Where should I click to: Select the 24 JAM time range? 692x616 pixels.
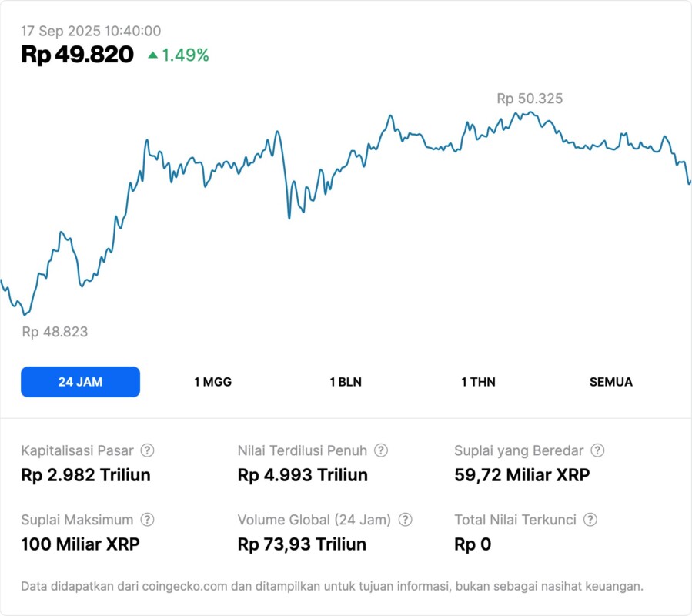click(80, 382)
